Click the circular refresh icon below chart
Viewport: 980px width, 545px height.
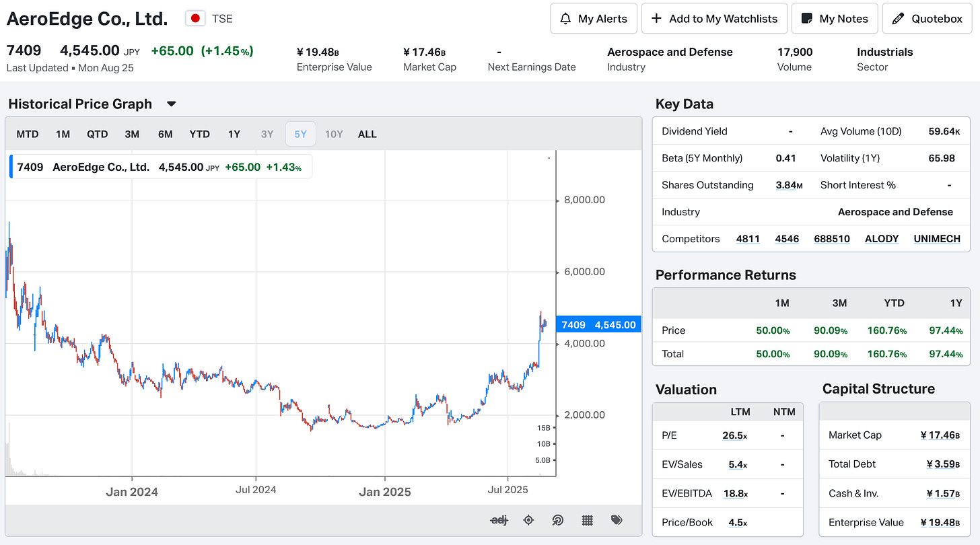point(557,520)
